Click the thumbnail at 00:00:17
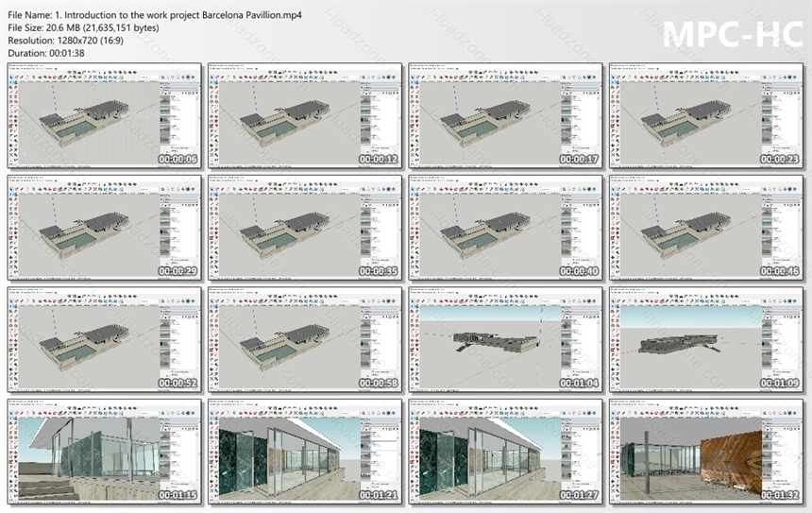 (x=505, y=115)
